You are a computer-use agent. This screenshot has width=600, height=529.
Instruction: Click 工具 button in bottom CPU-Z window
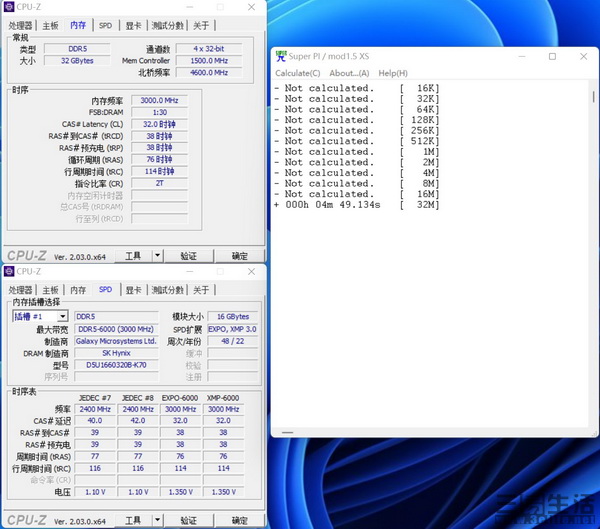(x=133, y=521)
